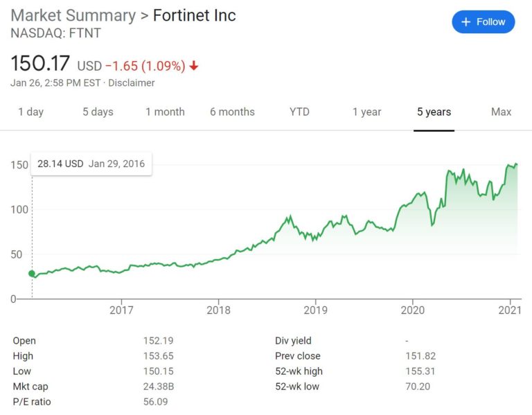The image size is (532, 415).
Task: Click the red down arrow price indicator
Action: tap(194, 66)
